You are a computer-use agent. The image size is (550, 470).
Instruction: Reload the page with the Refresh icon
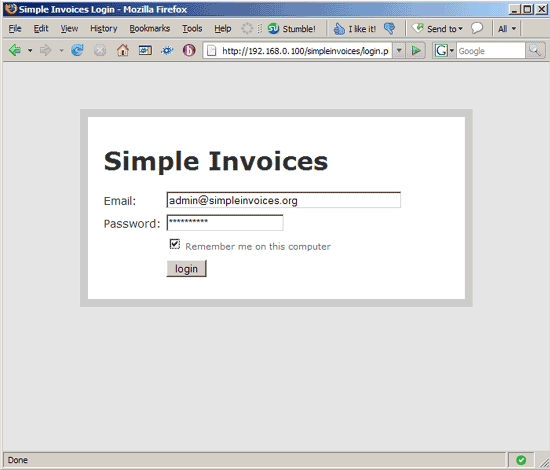pyautogui.click(x=77, y=51)
